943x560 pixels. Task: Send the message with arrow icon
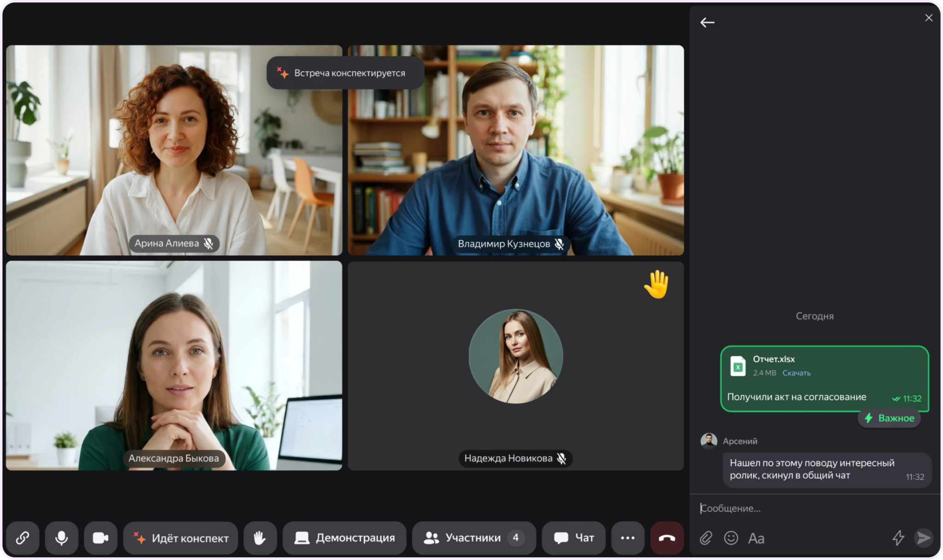coord(923,537)
